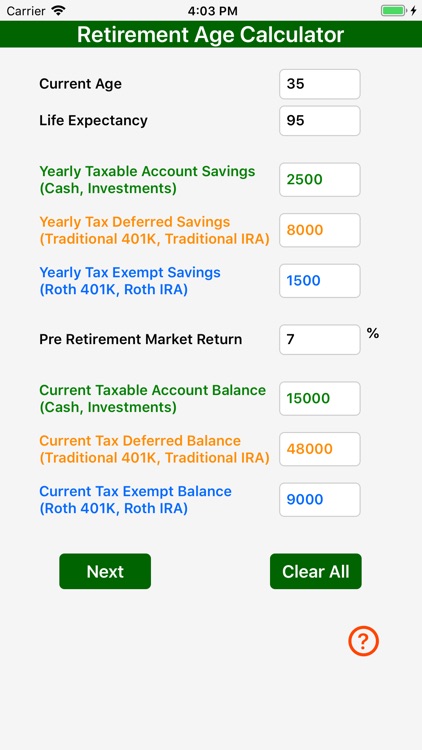
Task: Tap the Current Age label
Action: coord(80,84)
